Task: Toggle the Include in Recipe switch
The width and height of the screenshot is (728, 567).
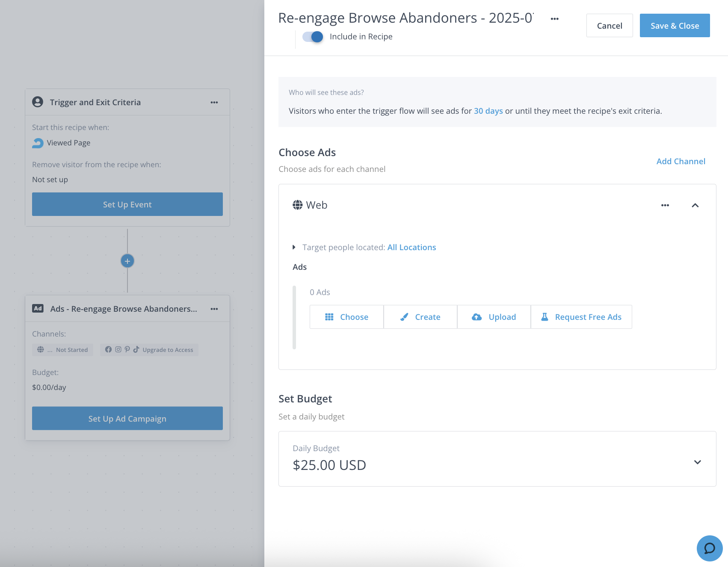Action: [313, 37]
